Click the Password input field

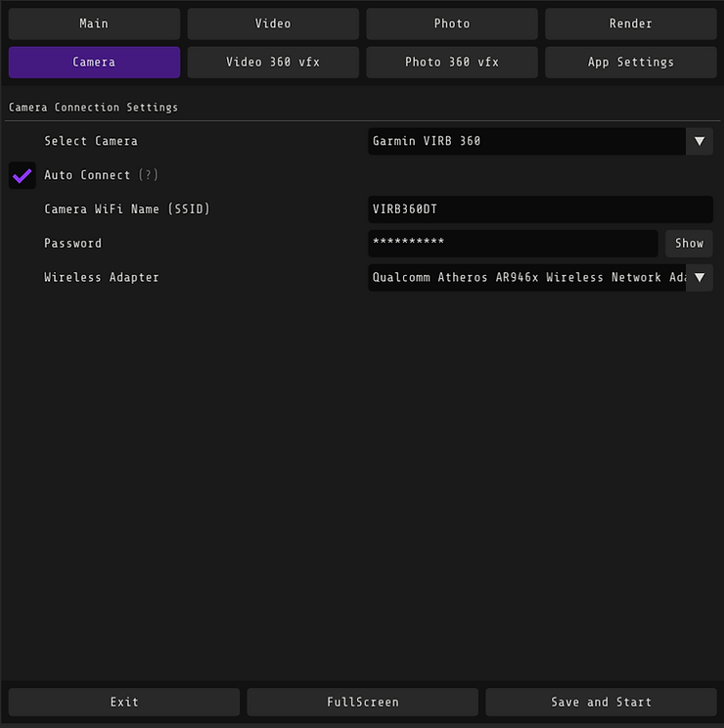513,244
